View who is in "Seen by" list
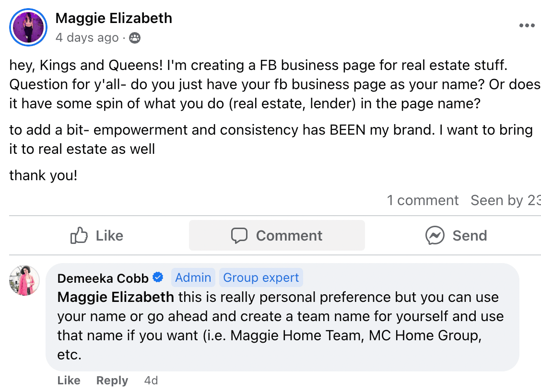541x392 pixels. click(x=506, y=200)
